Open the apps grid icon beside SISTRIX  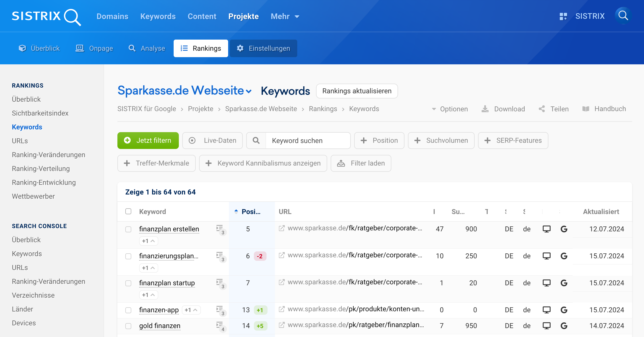point(563,16)
